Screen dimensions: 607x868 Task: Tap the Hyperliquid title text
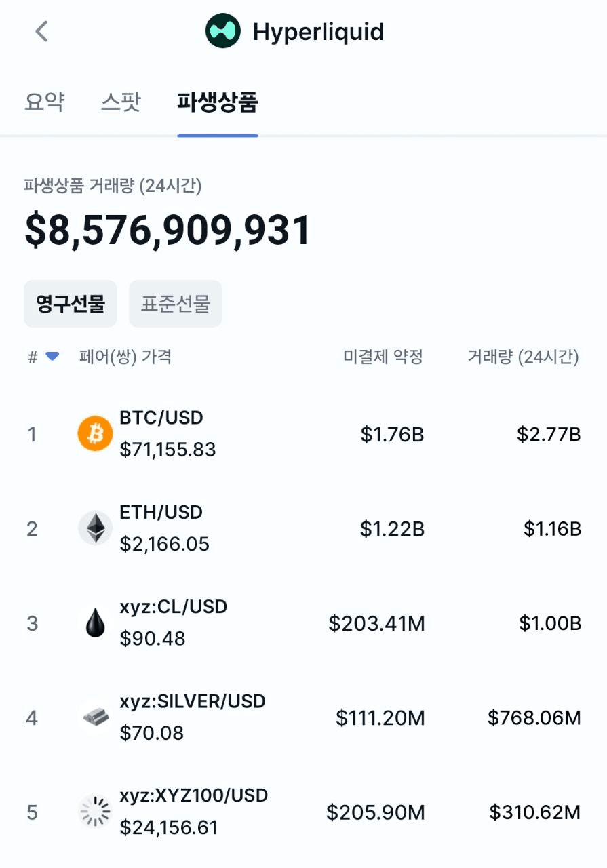point(318,32)
